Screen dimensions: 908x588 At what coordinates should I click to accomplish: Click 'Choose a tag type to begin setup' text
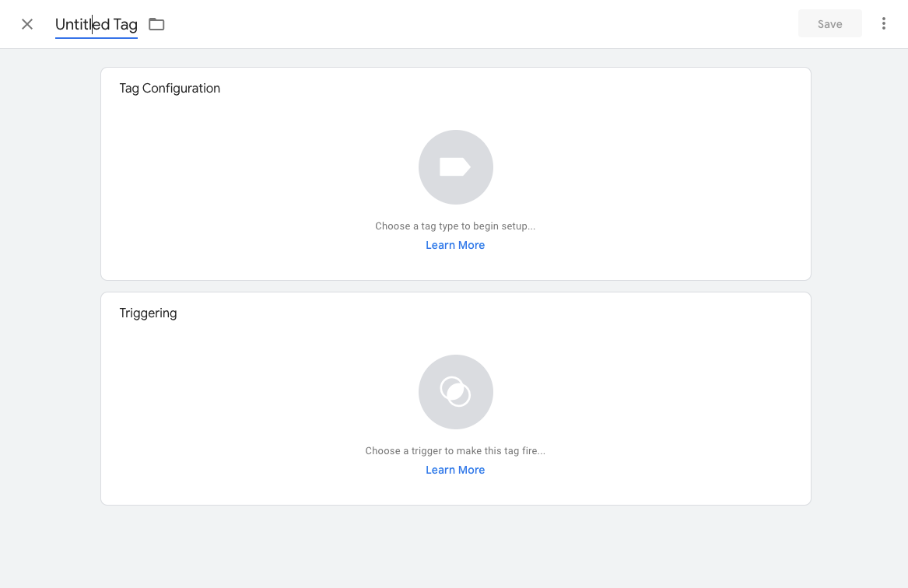pyautogui.click(x=455, y=226)
